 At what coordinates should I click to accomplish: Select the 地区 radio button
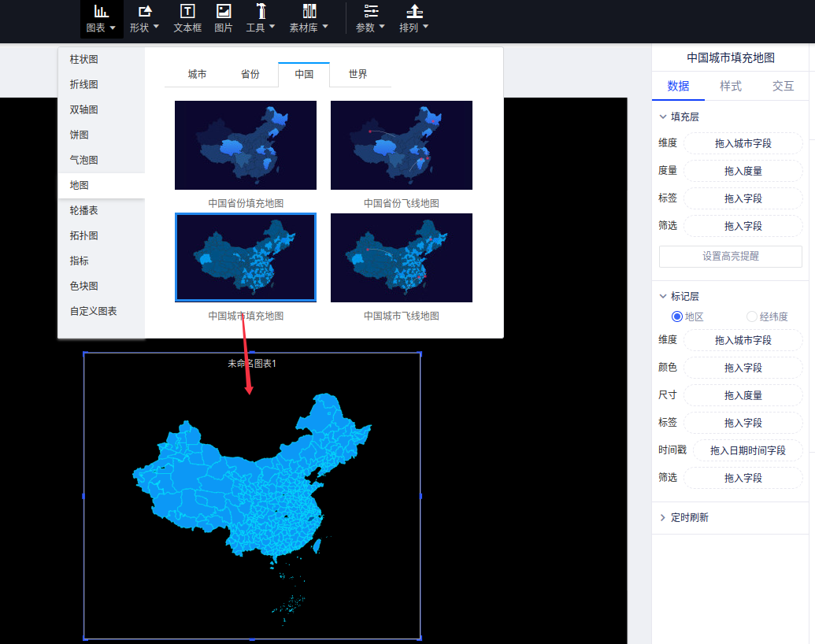point(676,316)
